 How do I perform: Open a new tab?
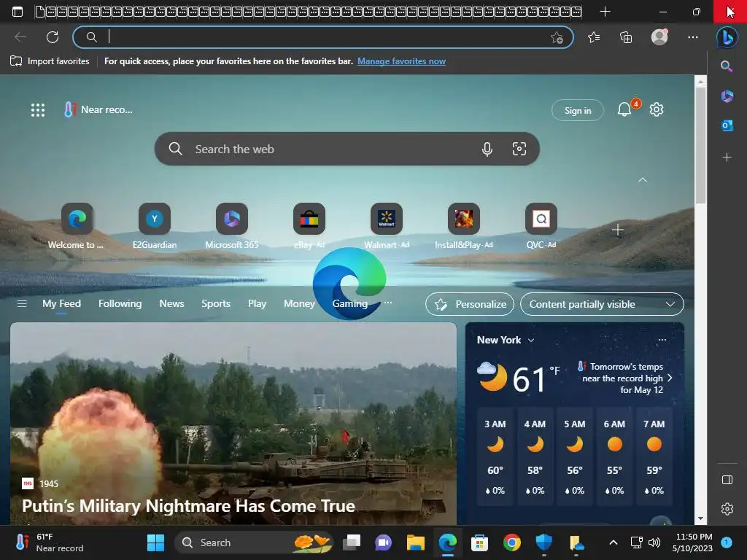pyautogui.click(x=605, y=12)
